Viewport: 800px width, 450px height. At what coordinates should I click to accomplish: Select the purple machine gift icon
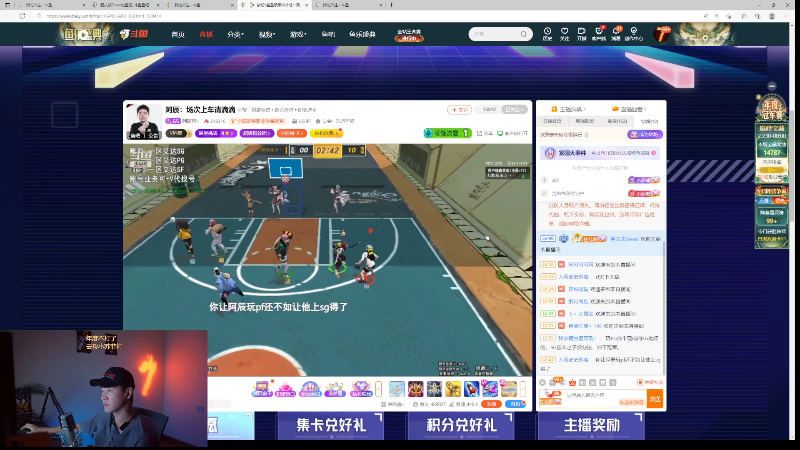(262, 389)
